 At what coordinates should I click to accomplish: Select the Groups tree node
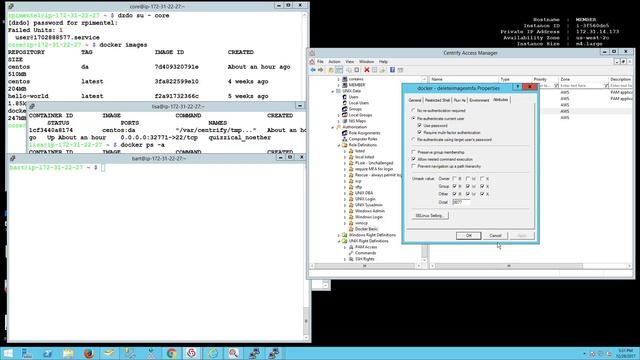[x=355, y=109]
